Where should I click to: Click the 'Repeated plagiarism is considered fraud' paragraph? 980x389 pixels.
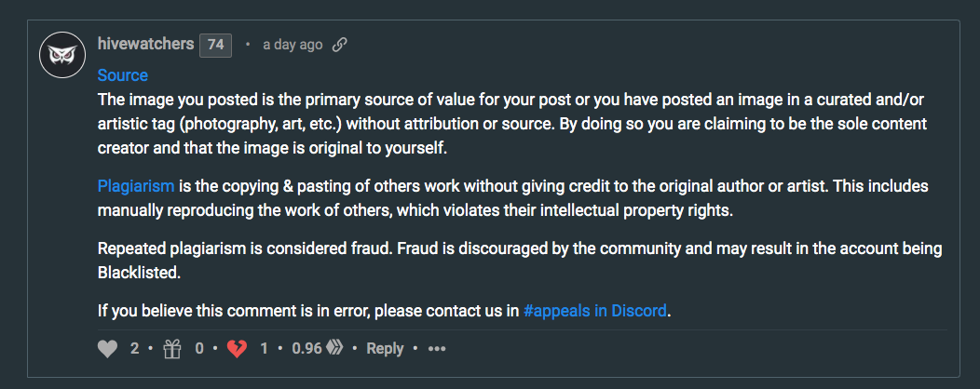[520, 261]
